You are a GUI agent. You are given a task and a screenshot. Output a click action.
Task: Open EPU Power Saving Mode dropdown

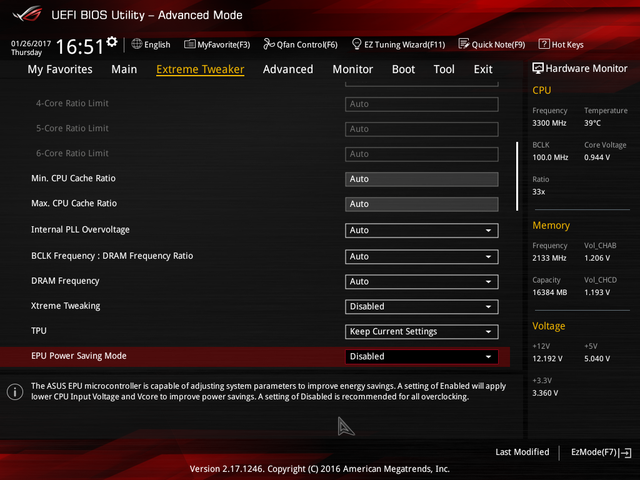421,356
